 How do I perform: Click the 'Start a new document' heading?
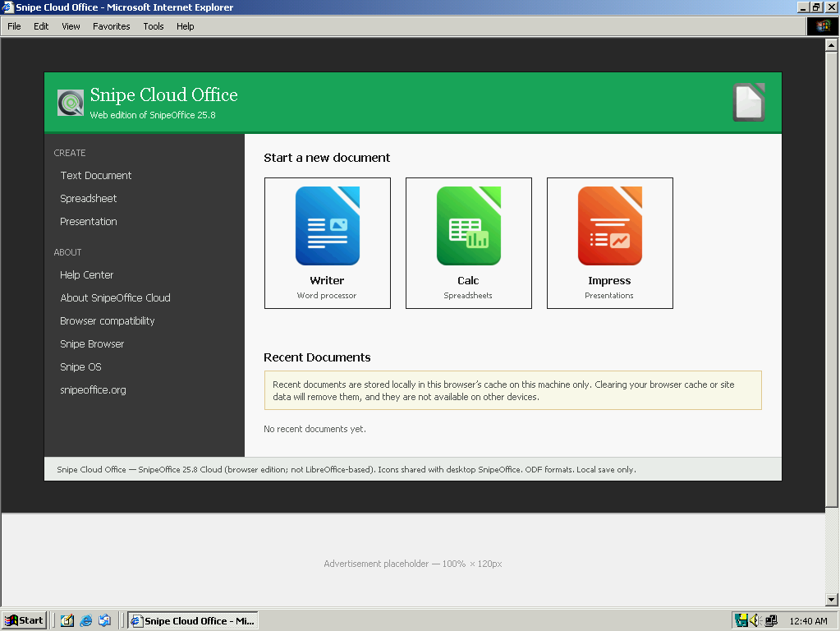pyautogui.click(x=327, y=158)
